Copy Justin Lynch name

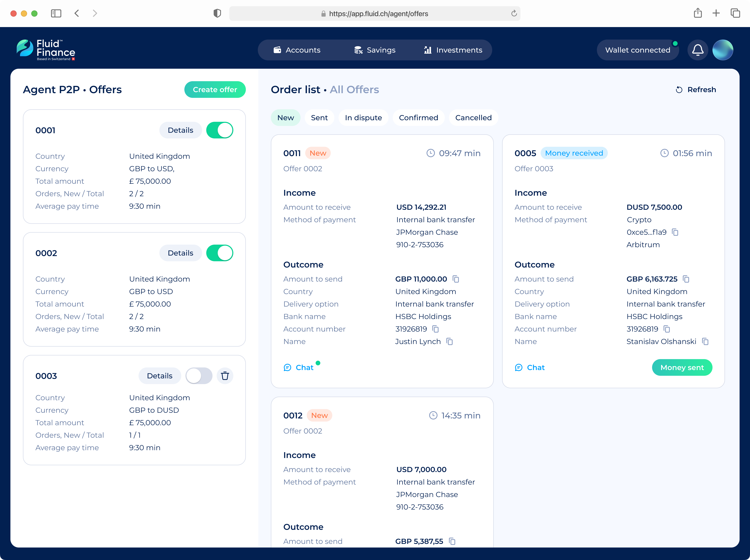(450, 341)
